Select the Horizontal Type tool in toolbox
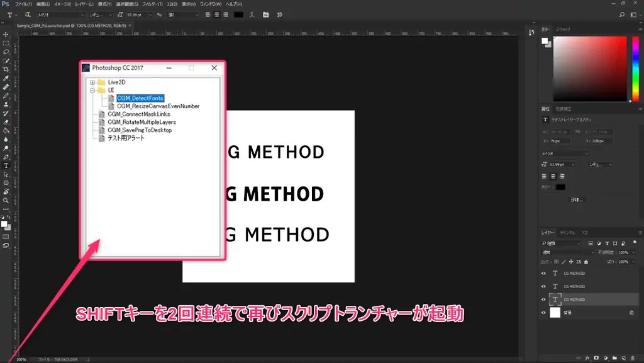 coord(6,165)
